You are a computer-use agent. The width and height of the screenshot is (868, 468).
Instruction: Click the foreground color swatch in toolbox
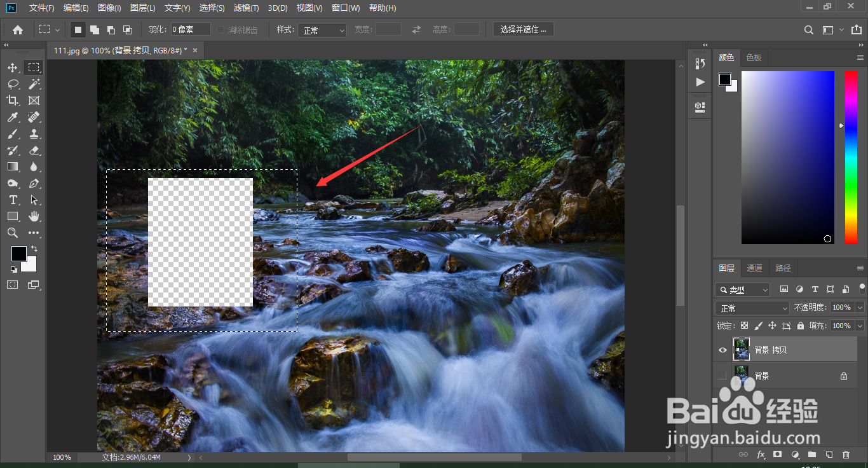18,254
